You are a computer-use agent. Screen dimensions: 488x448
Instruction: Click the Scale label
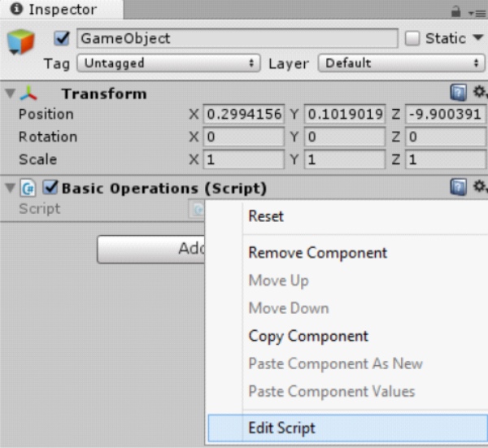[x=37, y=159]
